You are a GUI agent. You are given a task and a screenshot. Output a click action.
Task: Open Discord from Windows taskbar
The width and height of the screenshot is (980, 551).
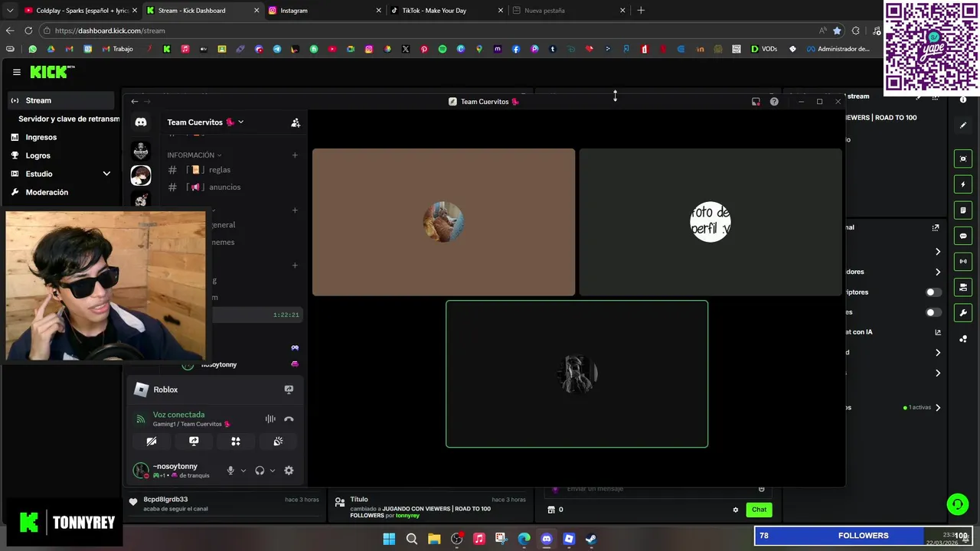tap(546, 539)
